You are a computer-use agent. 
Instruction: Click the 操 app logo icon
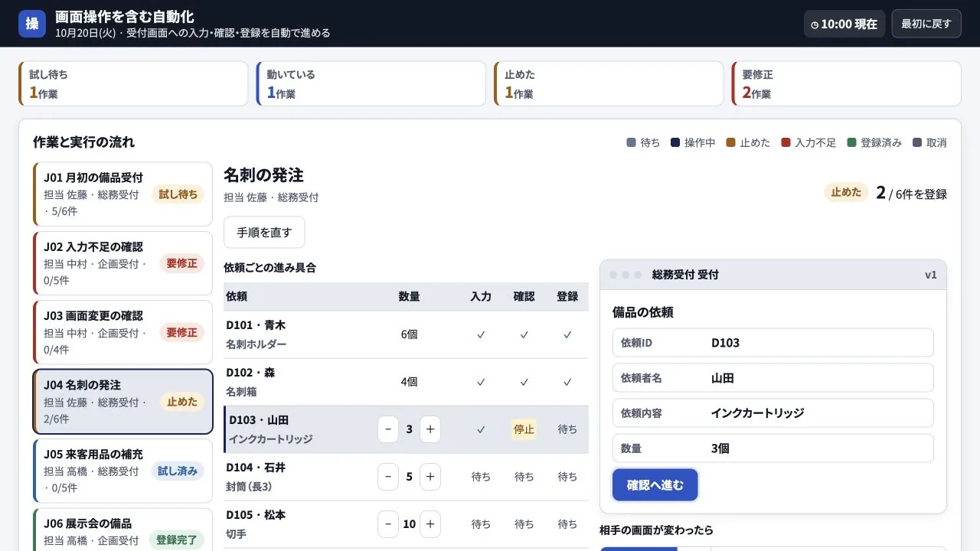pyautogui.click(x=32, y=24)
